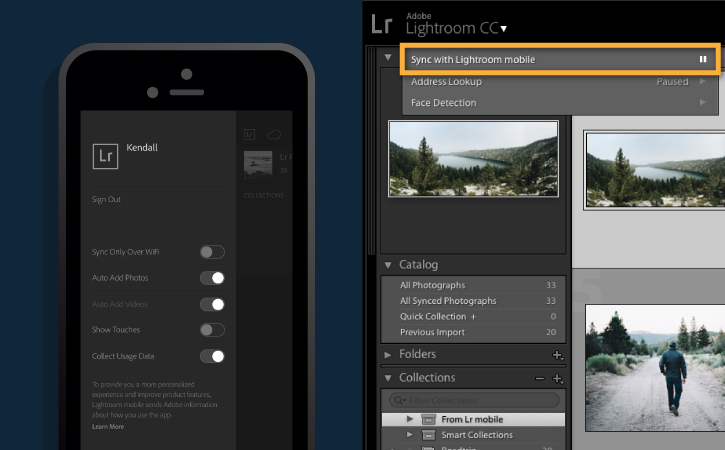Image resolution: width=725 pixels, height=450 pixels.
Task: Tap the dimmed collection thumbnail on phone
Action: 258,165
